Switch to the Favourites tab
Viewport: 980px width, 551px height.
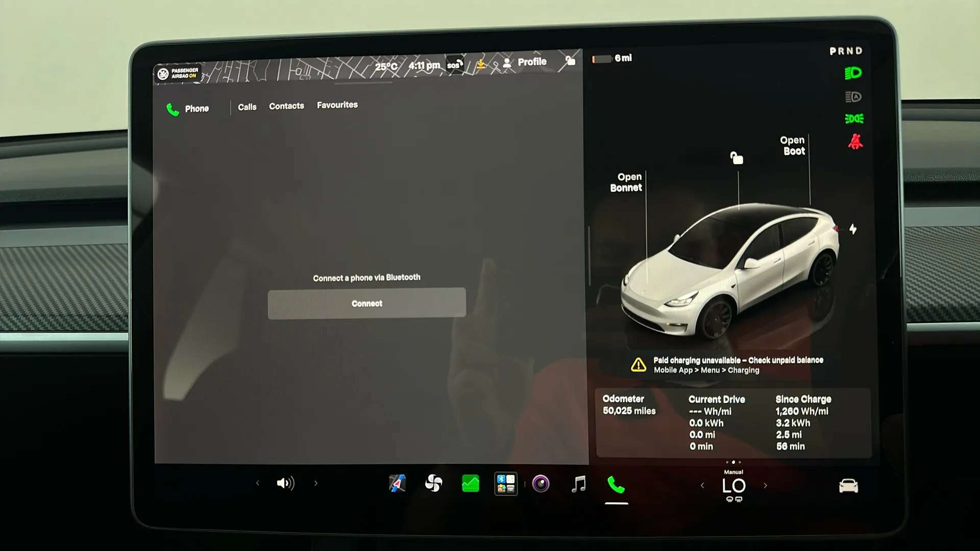tap(337, 105)
